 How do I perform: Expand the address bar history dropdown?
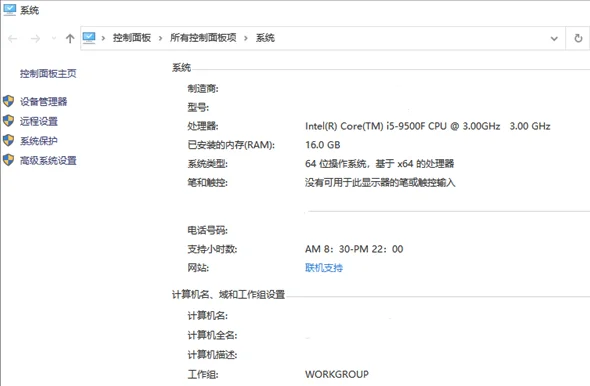pyautogui.click(x=554, y=38)
